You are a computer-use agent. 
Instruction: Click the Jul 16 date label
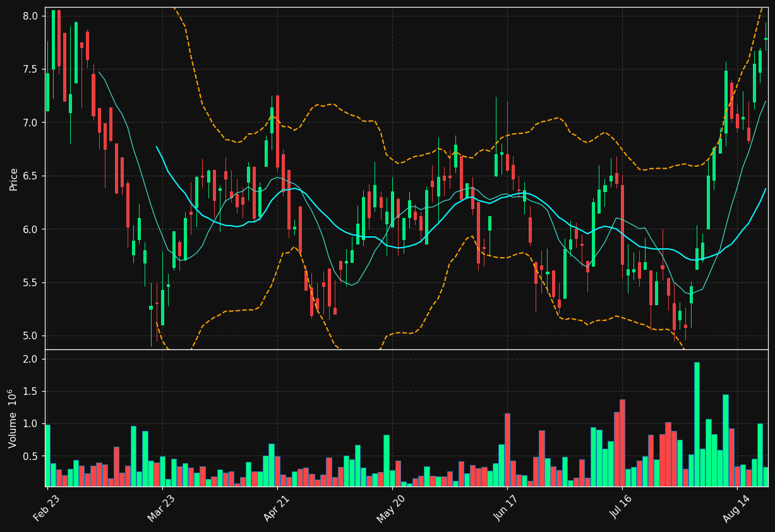(x=623, y=508)
